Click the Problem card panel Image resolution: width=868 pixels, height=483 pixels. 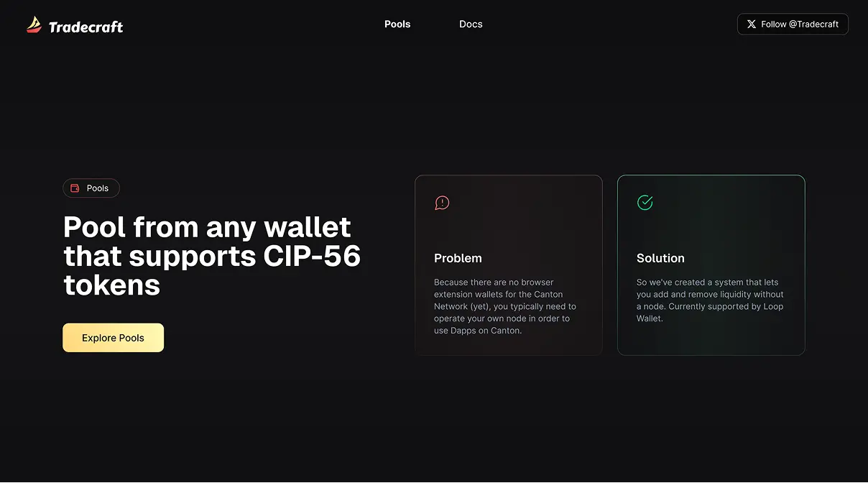(509, 265)
